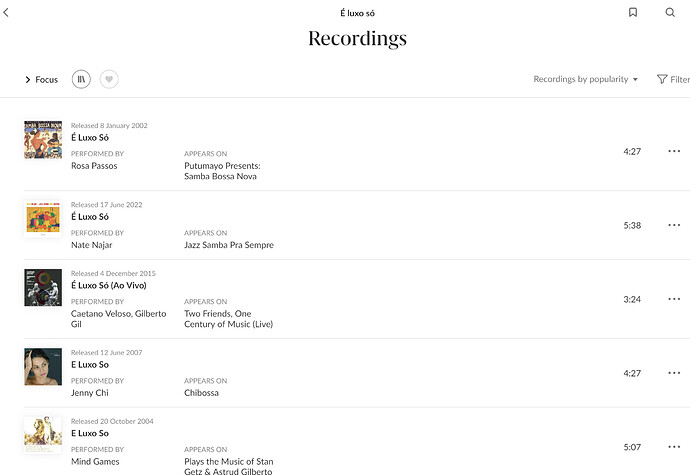The width and height of the screenshot is (690, 475).
Task: Bookmark this work with the bookmark icon
Action: 633,12
